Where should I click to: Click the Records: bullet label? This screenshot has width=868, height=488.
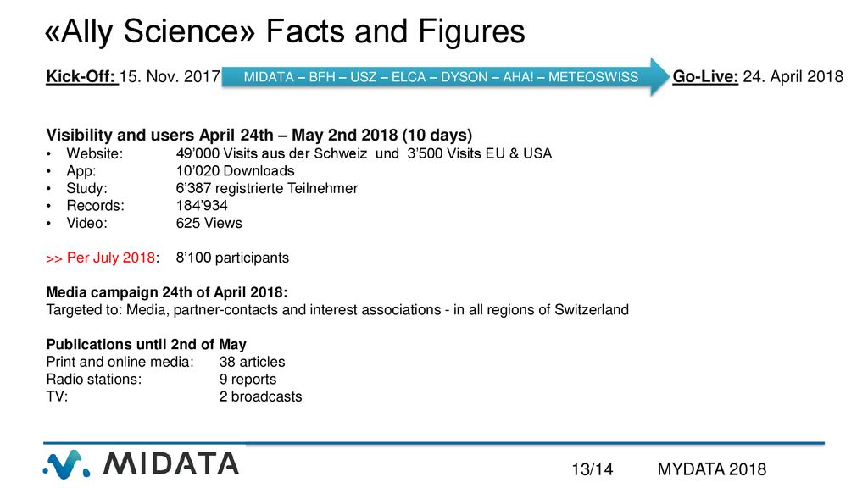95,205
